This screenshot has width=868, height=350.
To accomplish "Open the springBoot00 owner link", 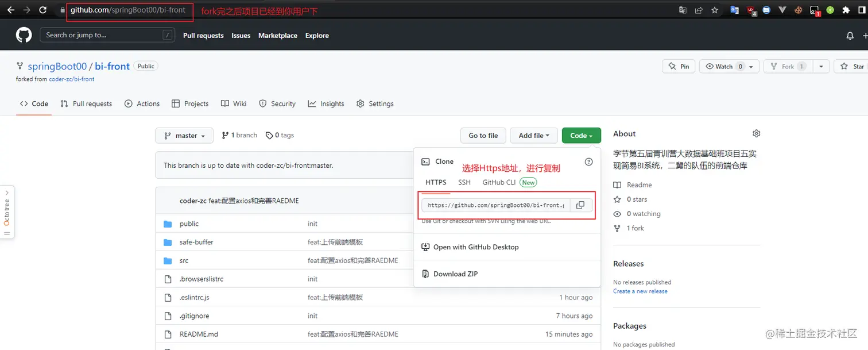I will [57, 66].
